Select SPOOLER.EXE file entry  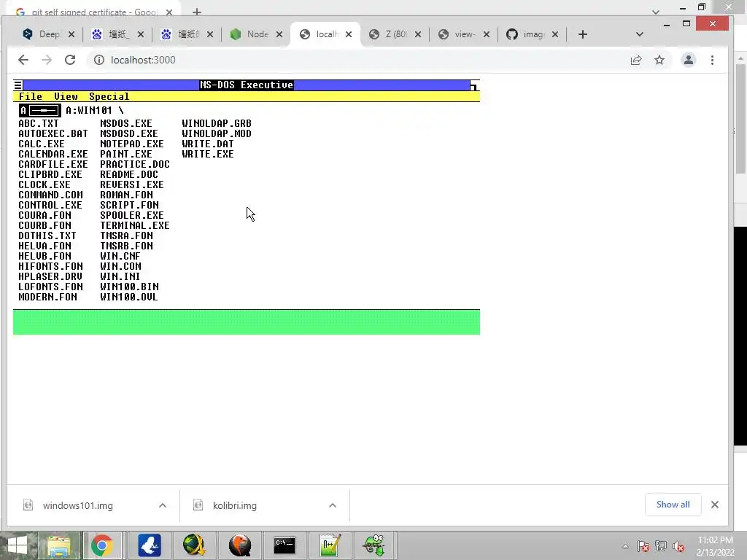coord(132,216)
